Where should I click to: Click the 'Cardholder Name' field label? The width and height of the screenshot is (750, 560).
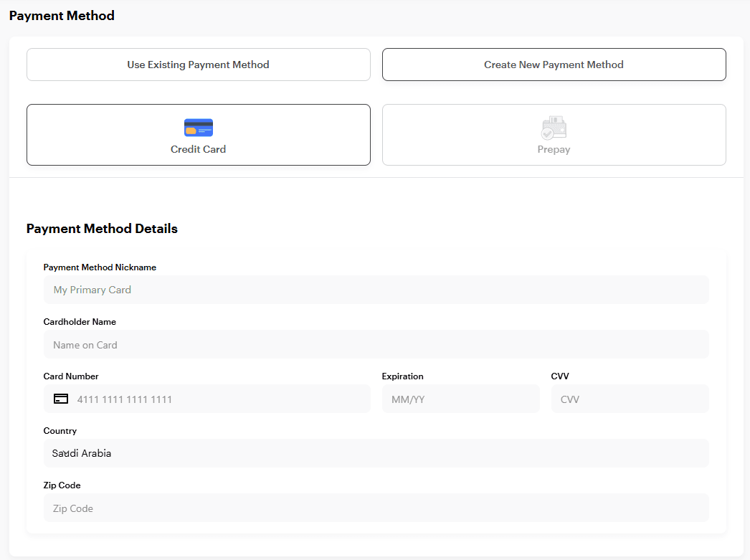click(x=80, y=322)
